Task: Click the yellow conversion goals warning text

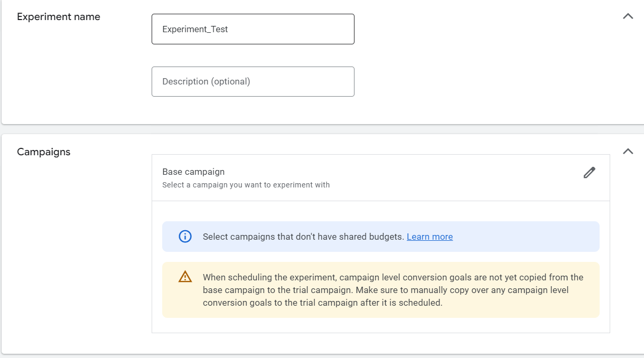Action: coord(393,290)
